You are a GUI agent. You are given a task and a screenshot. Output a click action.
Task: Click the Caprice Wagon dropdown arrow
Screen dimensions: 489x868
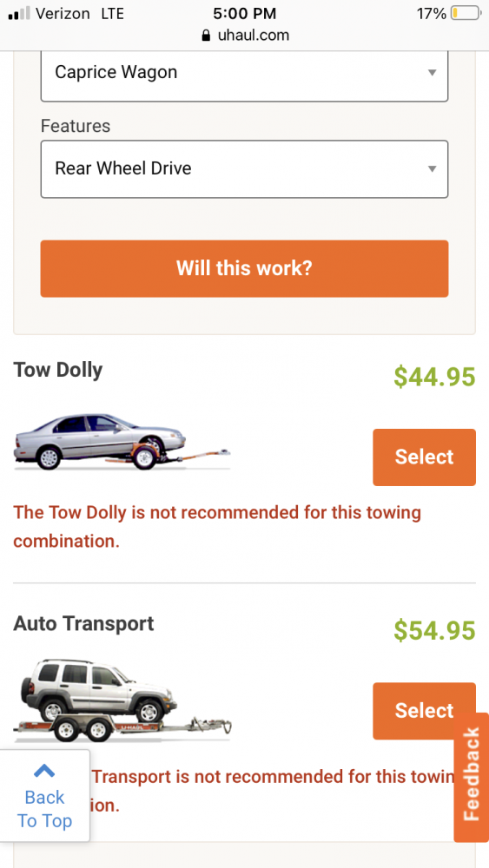[x=433, y=73]
